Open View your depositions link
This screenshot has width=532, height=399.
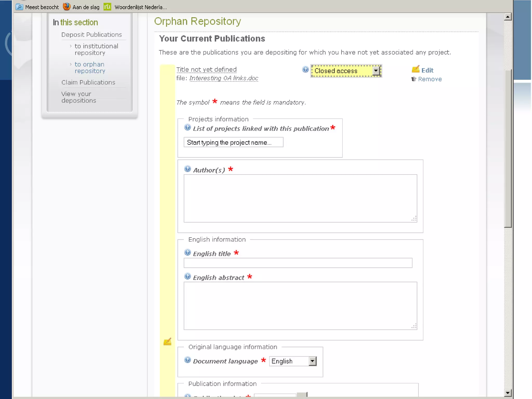click(x=79, y=97)
